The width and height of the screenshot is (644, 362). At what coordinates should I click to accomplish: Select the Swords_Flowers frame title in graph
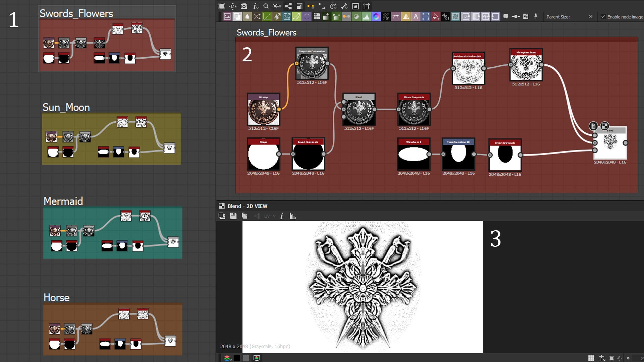pyautogui.click(x=266, y=33)
